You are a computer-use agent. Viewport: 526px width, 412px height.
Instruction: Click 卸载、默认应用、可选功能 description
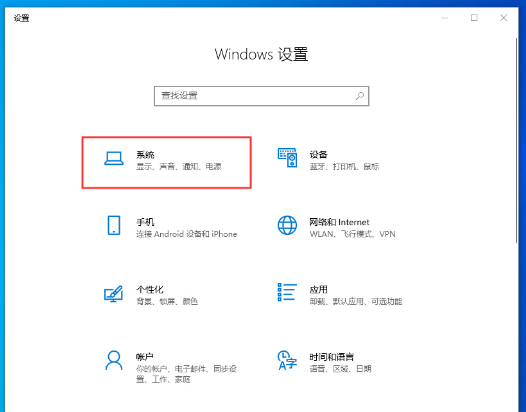point(356,301)
